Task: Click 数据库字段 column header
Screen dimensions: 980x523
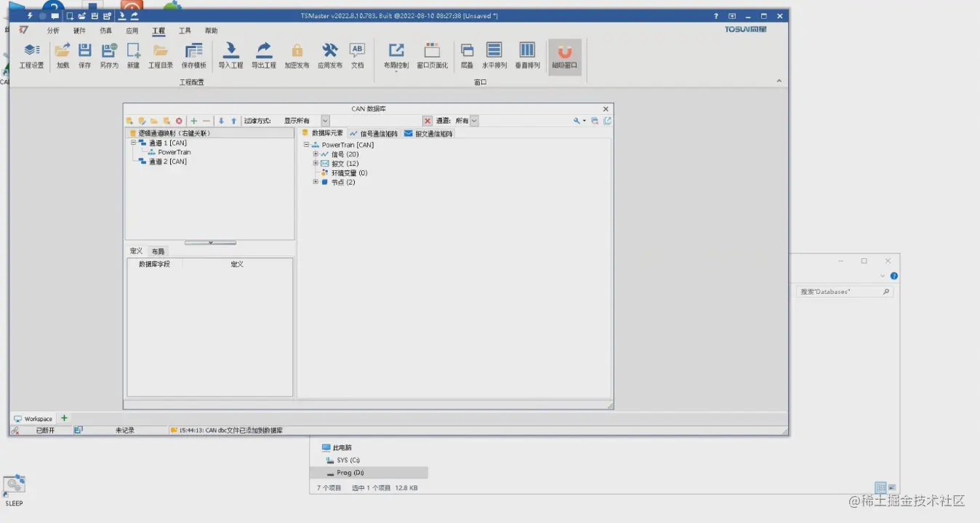Action: pyautogui.click(x=154, y=264)
